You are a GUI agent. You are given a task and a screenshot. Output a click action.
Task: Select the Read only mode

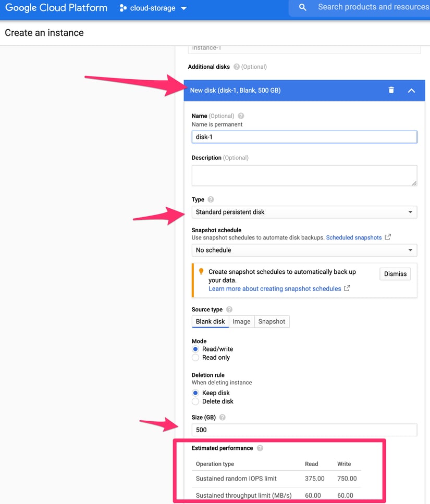tap(196, 358)
